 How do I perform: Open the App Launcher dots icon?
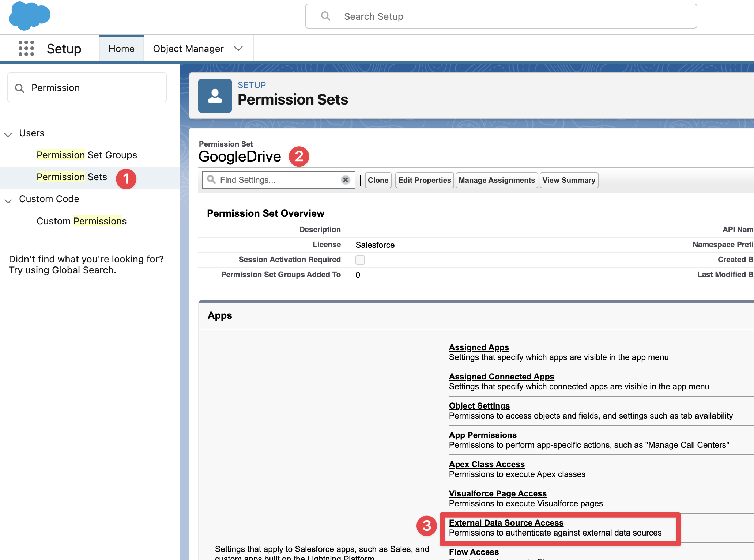26,48
